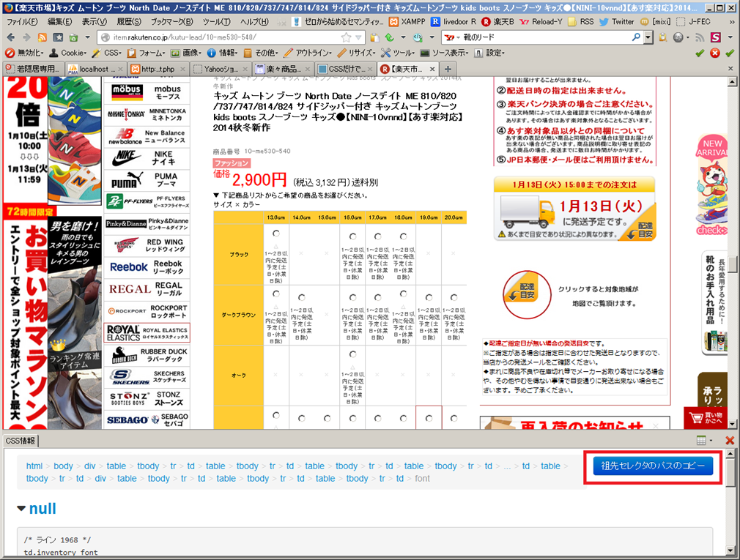Click the Reebok brand logo
Screen dimensions: 740x560
[x=128, y=267]
